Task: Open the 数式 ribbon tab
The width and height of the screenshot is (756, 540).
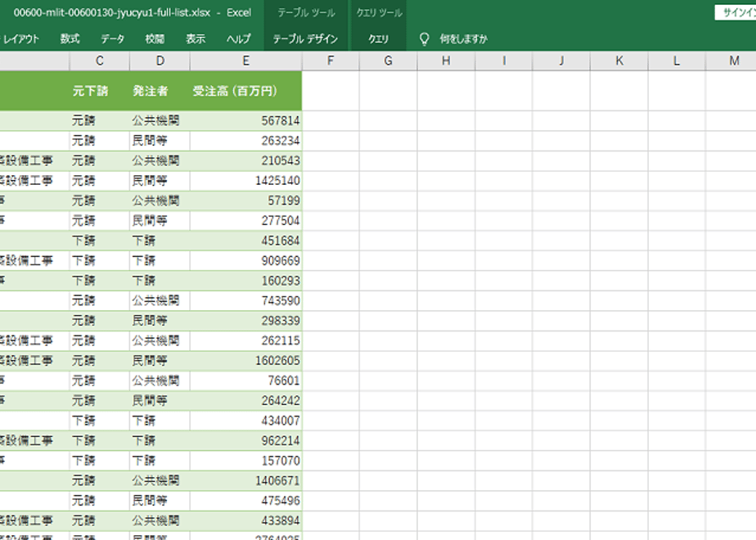Action: (x=70, y=39)
